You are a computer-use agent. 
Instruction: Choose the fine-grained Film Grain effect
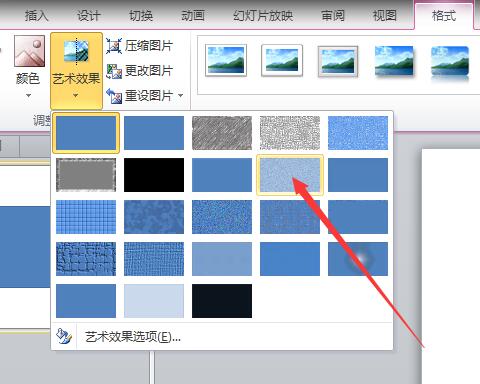coord(222,217)
